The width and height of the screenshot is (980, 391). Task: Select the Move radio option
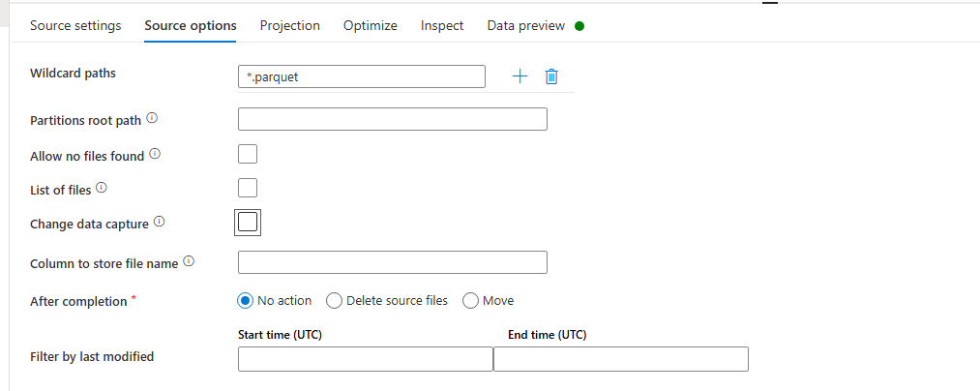471,301
